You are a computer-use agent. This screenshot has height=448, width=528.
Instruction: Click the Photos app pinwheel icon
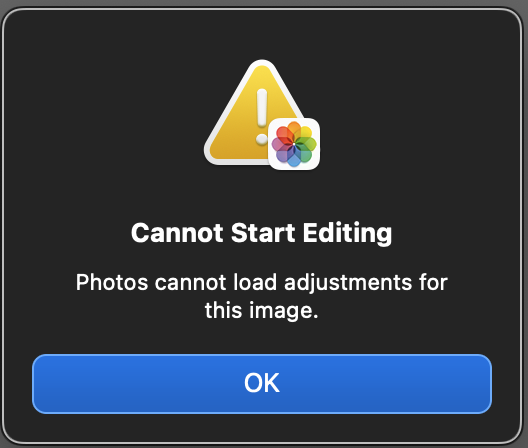coord(294,144)
